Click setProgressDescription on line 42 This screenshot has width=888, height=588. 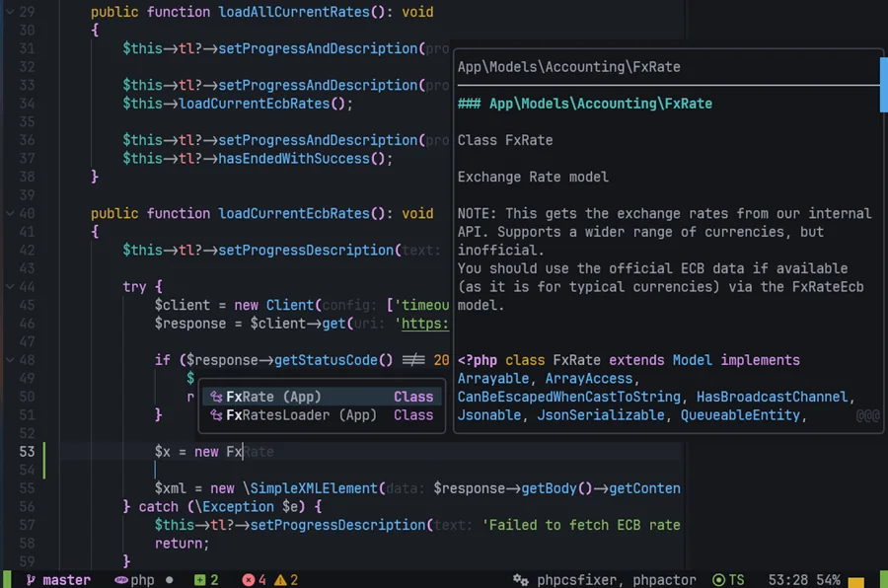click(306, 251)
